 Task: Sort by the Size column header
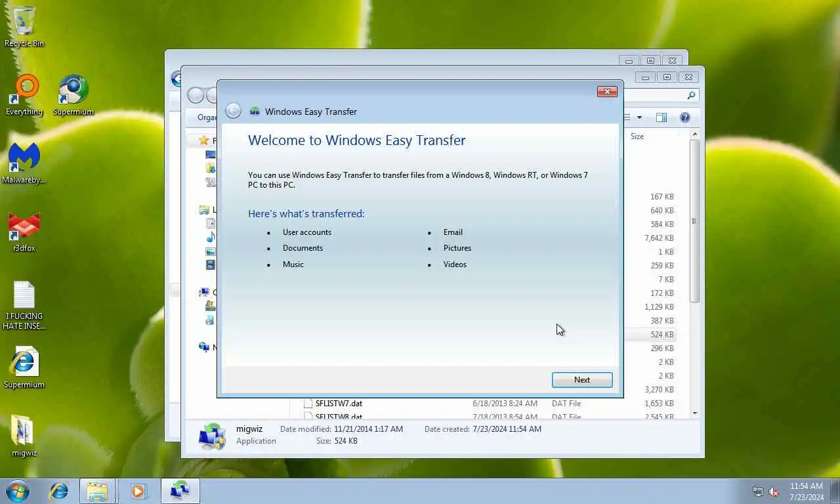tap(637, 136)
